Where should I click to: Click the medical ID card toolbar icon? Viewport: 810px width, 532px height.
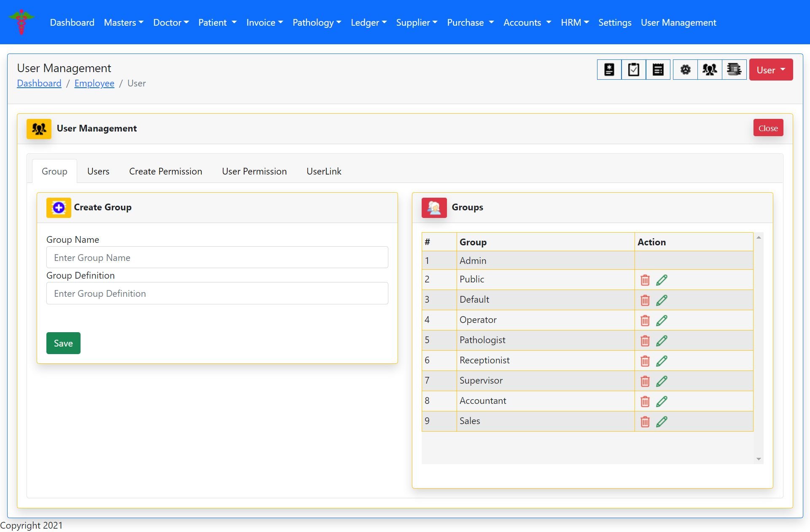pyautogui.click(x=609, y=70)
